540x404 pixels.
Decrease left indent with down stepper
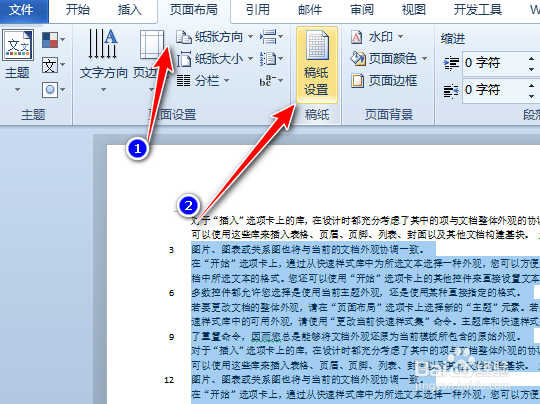tap(532, 69)
